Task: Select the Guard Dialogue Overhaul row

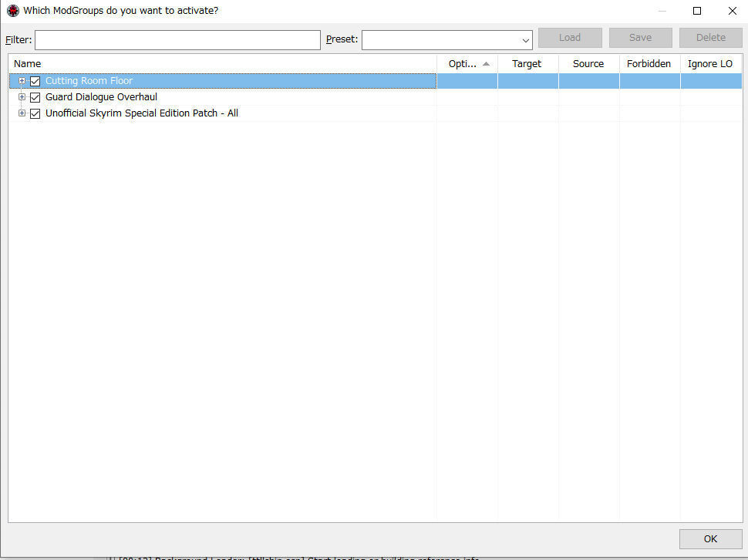Action: 101,97
